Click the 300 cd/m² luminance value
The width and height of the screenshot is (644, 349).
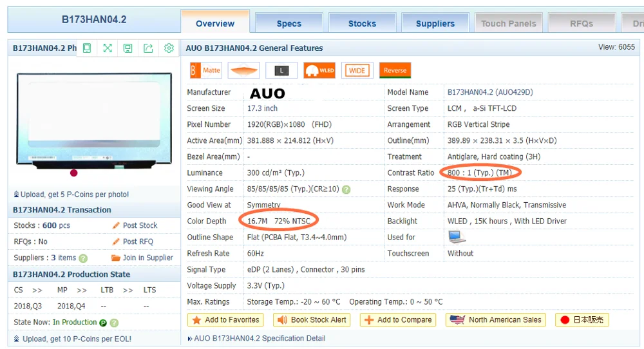point(276,173)
